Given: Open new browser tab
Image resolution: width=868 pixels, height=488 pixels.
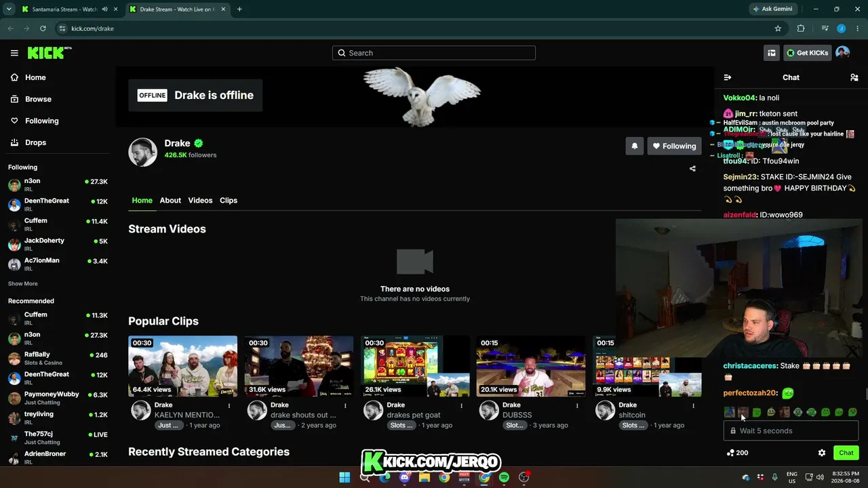Looking at the screenshot, I should (239, 9).
